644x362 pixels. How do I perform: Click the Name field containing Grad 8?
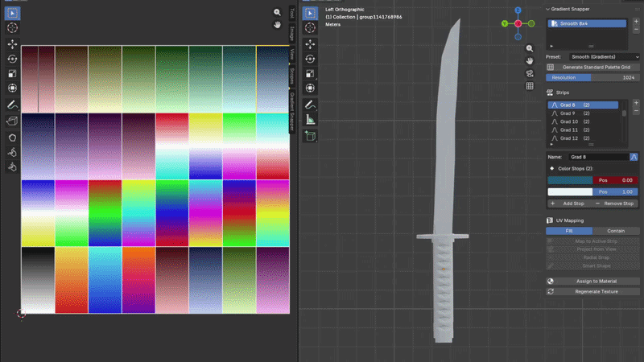tap(599, 157)
